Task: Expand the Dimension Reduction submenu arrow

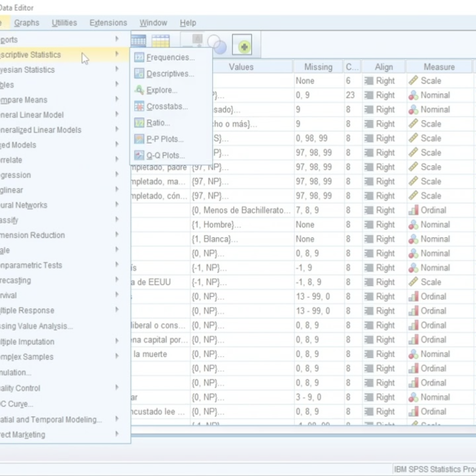Action: coord(117,235)
